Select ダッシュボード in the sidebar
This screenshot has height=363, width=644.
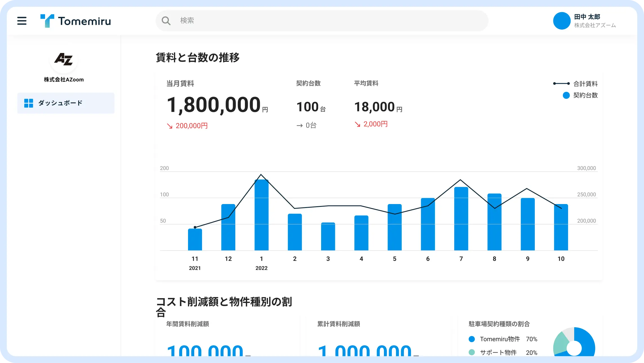[x=60, y=103]
